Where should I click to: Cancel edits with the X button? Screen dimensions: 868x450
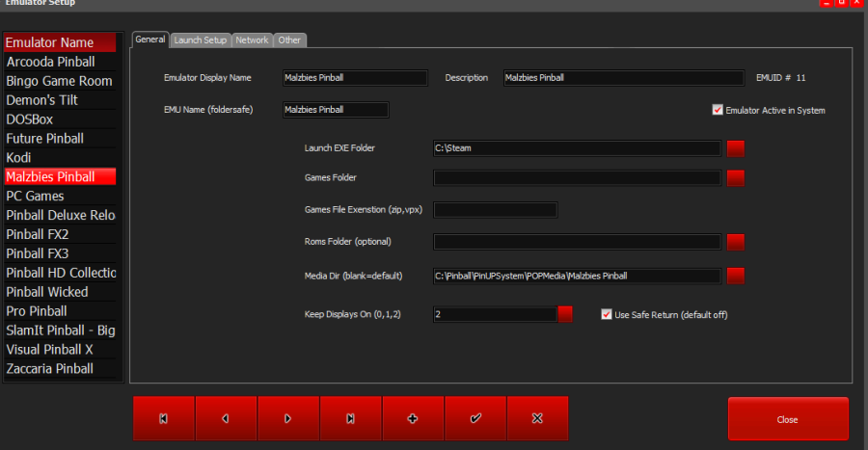click(x=537, y=418)
